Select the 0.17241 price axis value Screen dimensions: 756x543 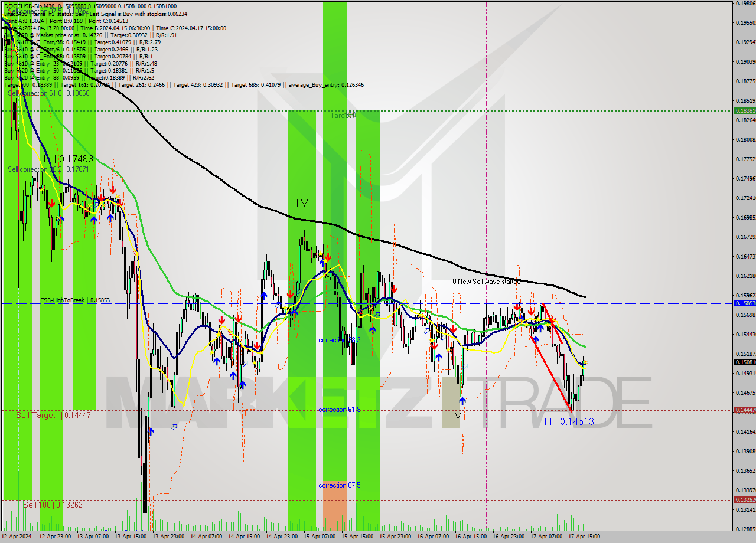(746, 198)
